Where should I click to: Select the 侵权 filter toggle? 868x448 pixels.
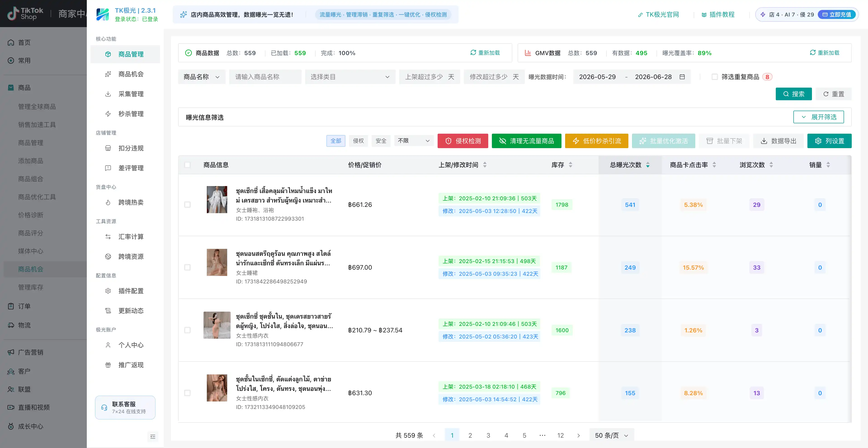click(358, 141)
